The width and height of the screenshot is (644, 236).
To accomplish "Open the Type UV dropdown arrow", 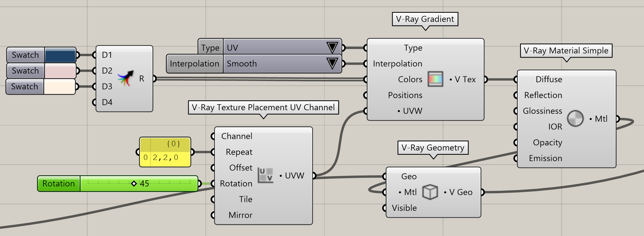I will 332,47.
